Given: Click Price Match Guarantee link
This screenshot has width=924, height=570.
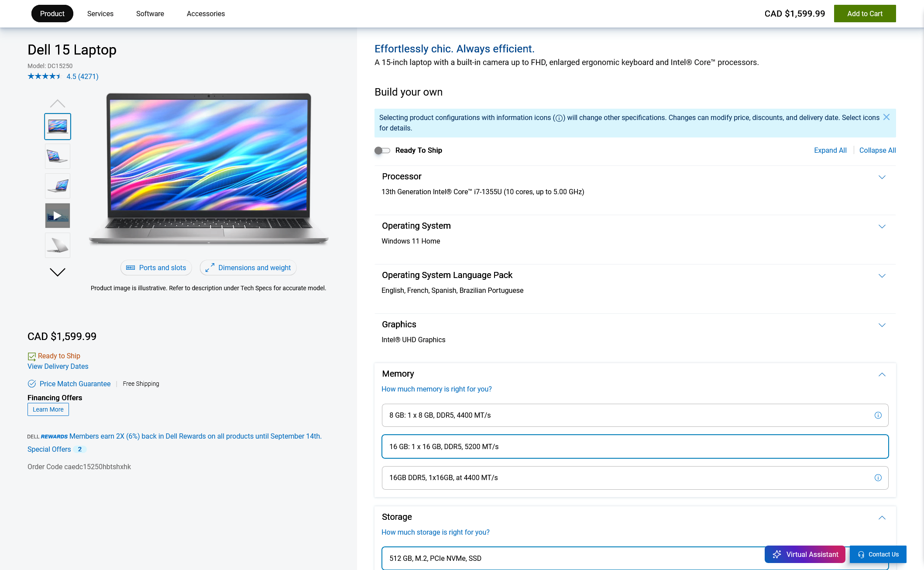Looking at the screenshot, I should pyautogui.click(x=75, y=384).
